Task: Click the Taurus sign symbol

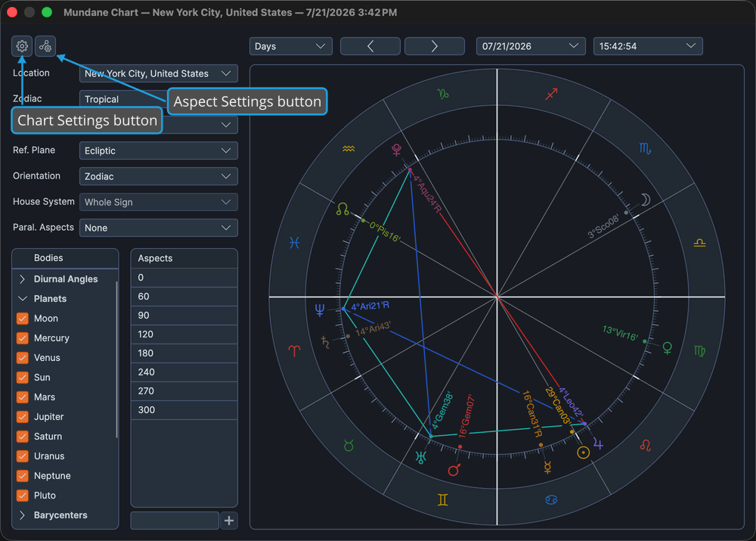Action: [x=349, y=446]
